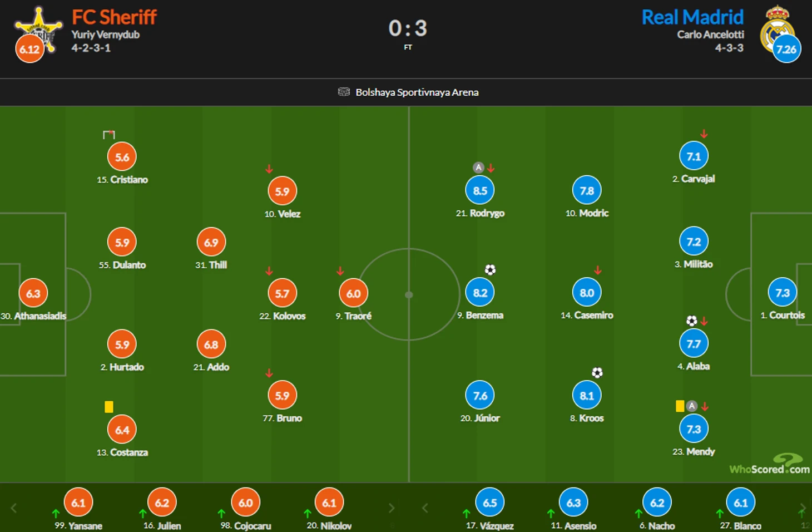Open the FC Sheriff team name link
Viewport: 812px width, 532px height.
click(x=114, y=17)
